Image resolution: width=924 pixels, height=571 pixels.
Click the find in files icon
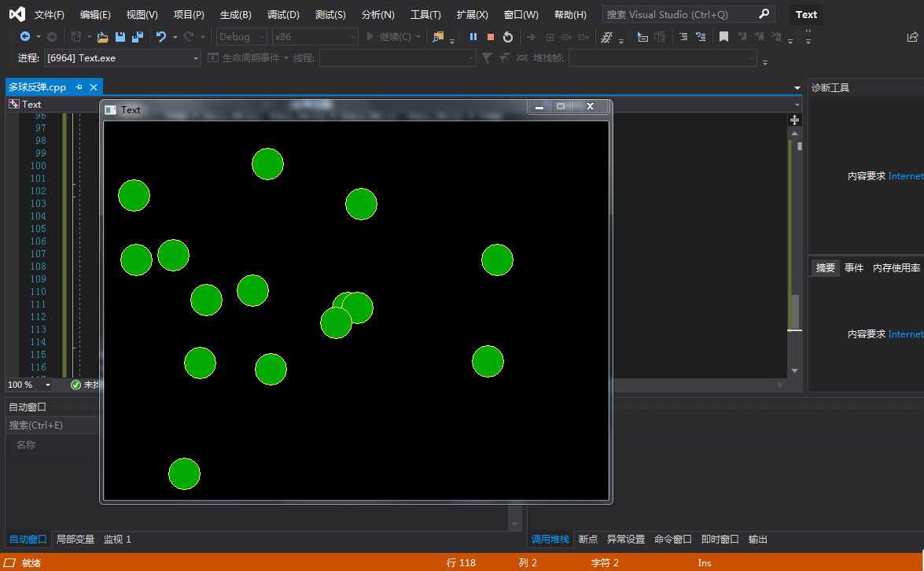click(x=438, y=36)
